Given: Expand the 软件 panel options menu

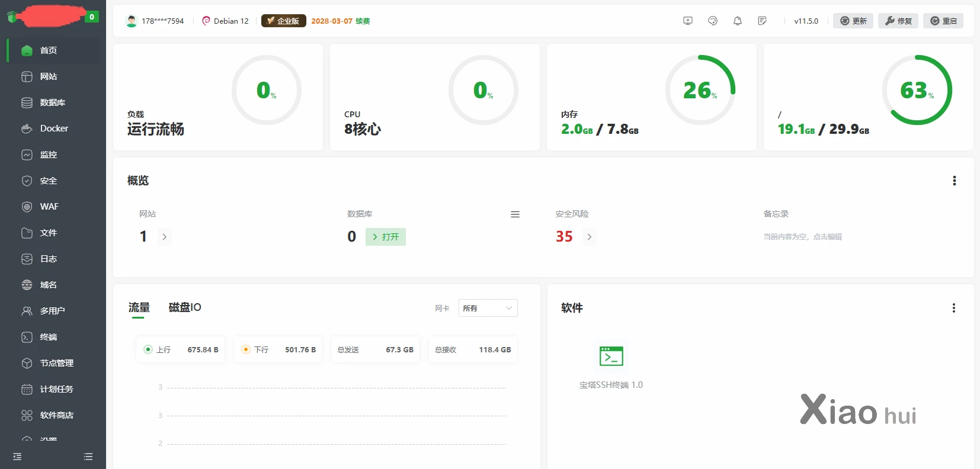Looking at the screenshot, I should (x=953, y=308).
